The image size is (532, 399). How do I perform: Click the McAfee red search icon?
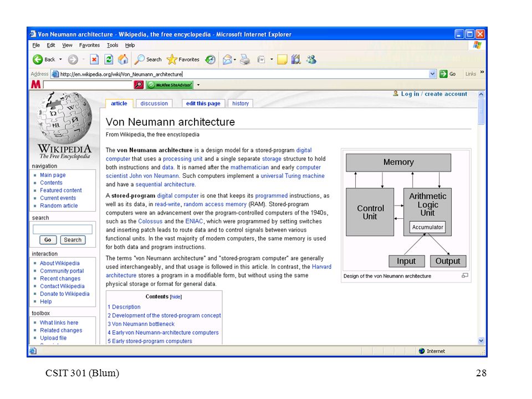[x=139, y=84]
